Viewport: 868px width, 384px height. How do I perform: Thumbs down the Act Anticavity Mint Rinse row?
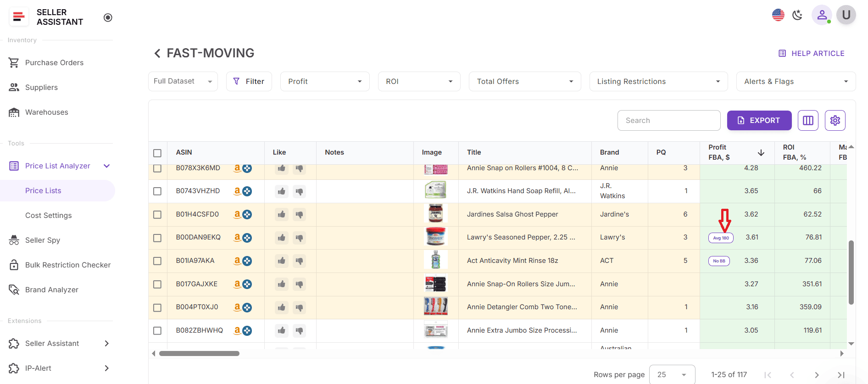pos(299,261)
